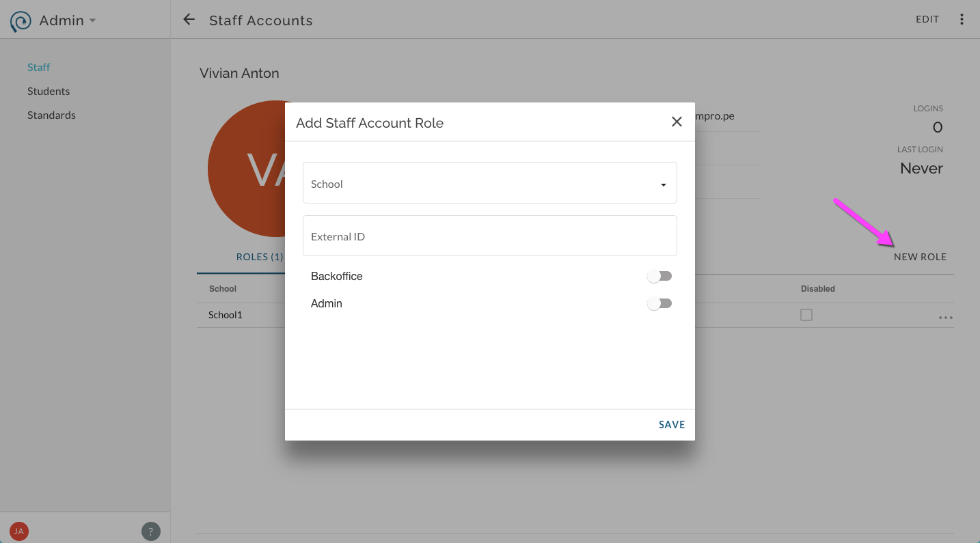This screenshot has height=543, width=980.
Task: Enable the Backoffice toggle
Action: [659, 276]
